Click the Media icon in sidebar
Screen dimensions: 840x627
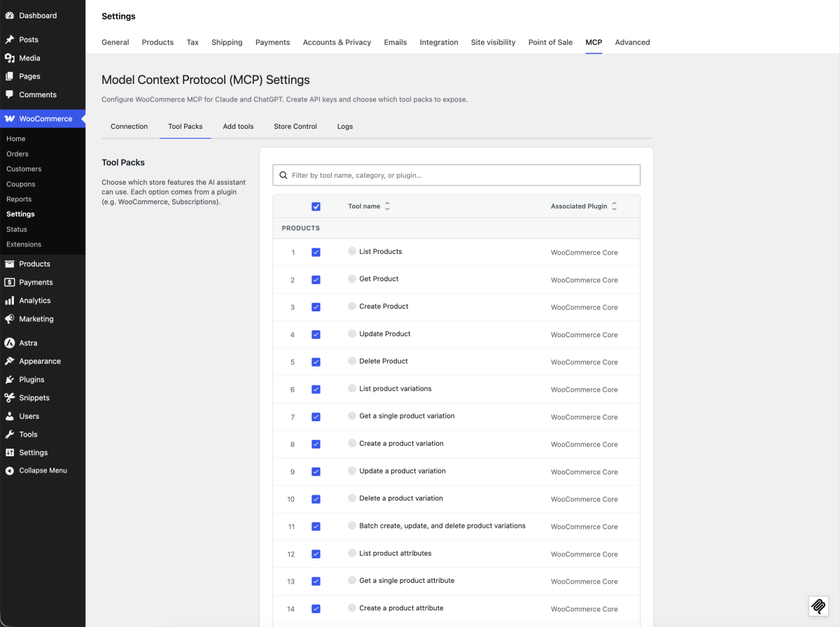point(10,58)
